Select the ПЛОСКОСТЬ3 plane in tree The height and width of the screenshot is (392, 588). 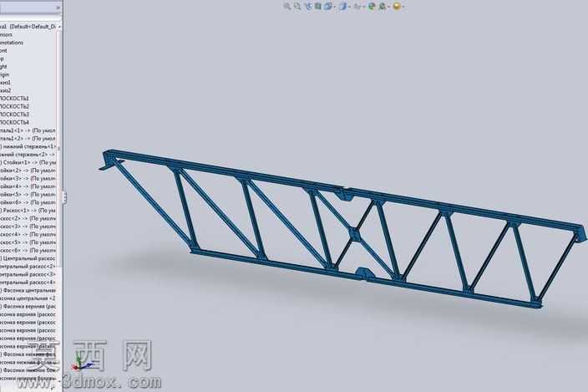pos(14,115)
